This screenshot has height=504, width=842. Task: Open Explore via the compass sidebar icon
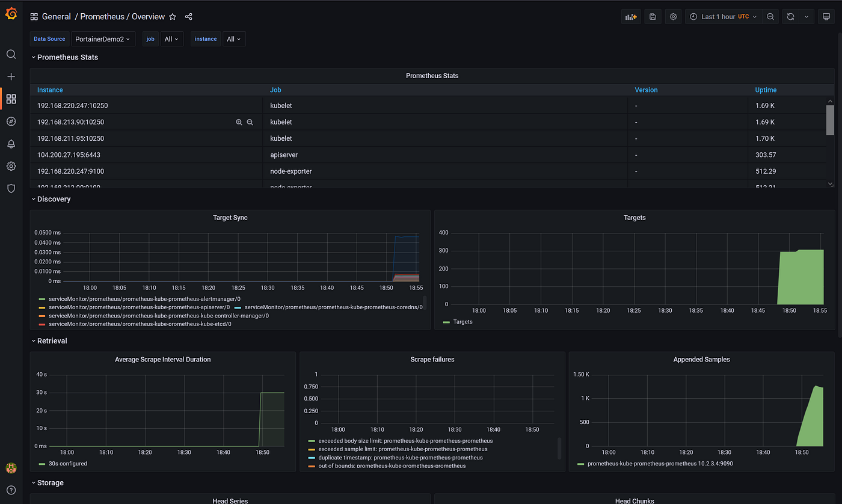tap(11, 121)
